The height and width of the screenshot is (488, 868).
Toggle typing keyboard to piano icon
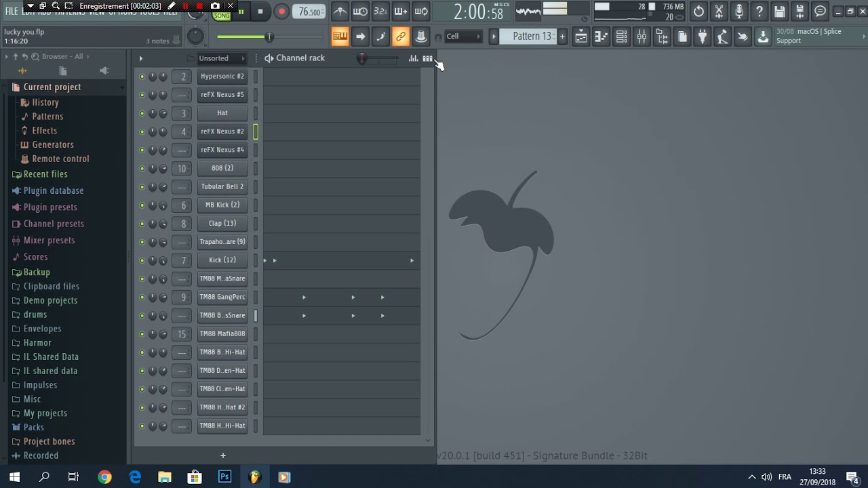click(340, 37)
